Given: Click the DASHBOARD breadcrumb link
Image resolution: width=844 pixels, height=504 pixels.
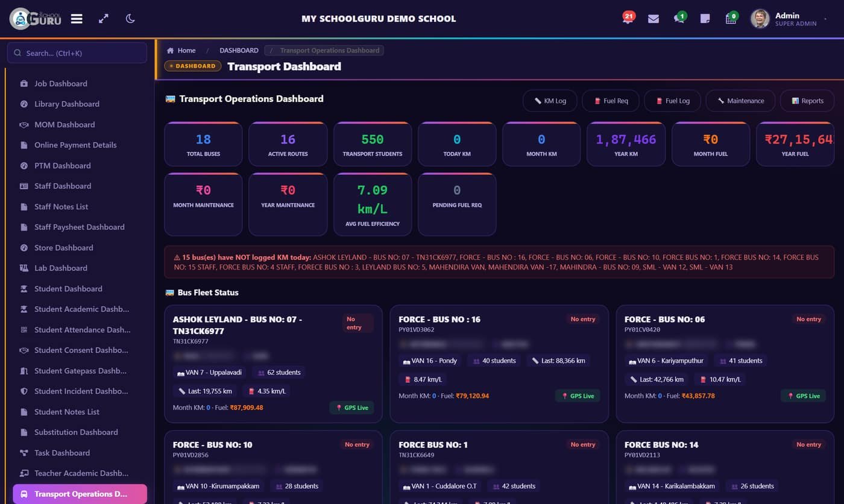Looking at the screenshot, I should (x=239, y=51).
